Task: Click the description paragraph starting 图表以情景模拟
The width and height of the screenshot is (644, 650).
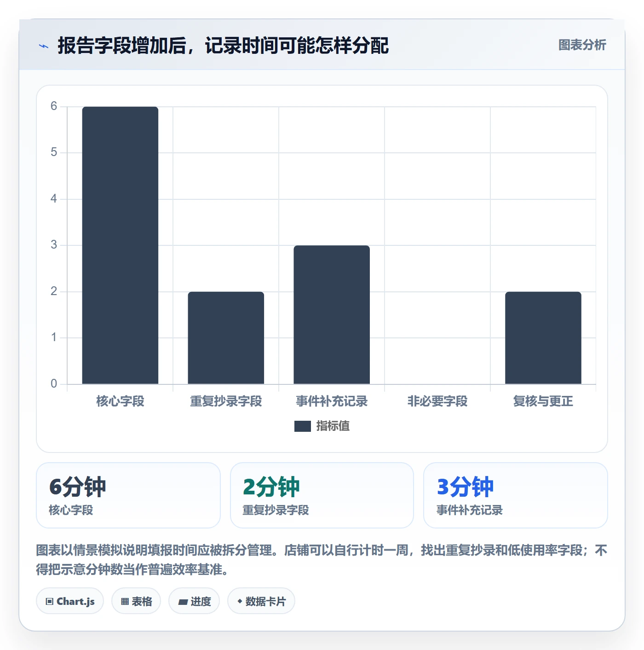Action: [x=322, y=560]
